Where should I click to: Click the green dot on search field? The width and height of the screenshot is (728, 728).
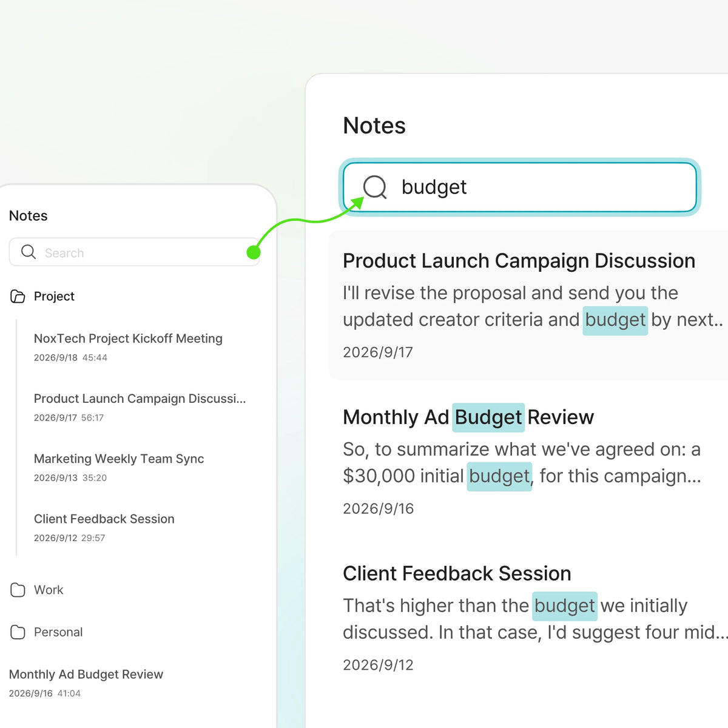254,252
